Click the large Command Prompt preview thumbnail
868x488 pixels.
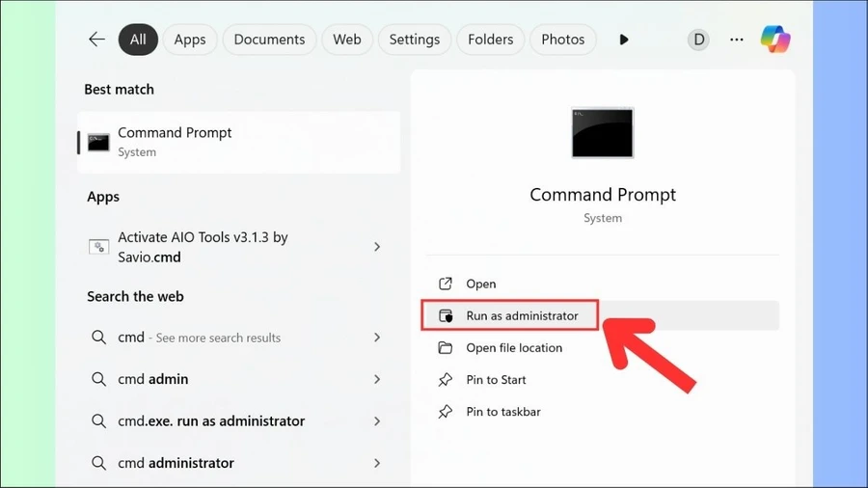pos(602,133)
